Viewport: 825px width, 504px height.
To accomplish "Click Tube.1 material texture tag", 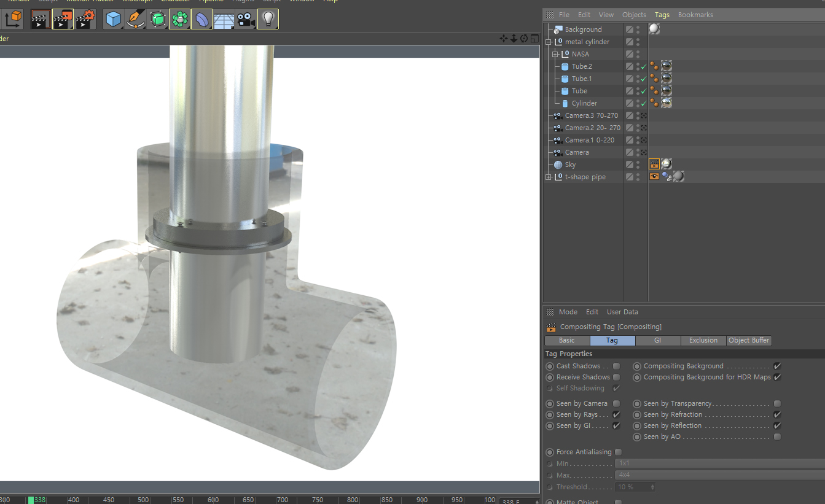I will pyautogui.click(x=667, y=78).
